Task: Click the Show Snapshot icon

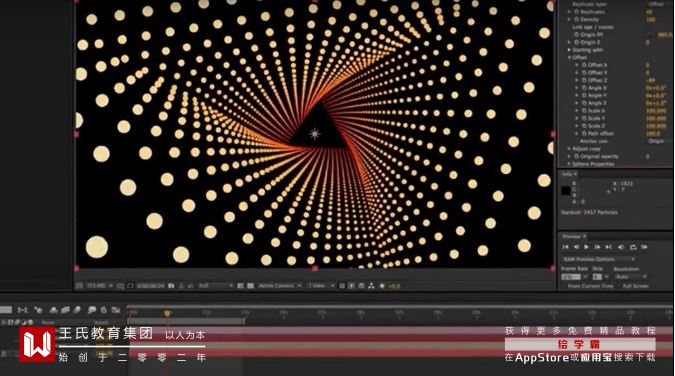Action: (x=181, y=286)
